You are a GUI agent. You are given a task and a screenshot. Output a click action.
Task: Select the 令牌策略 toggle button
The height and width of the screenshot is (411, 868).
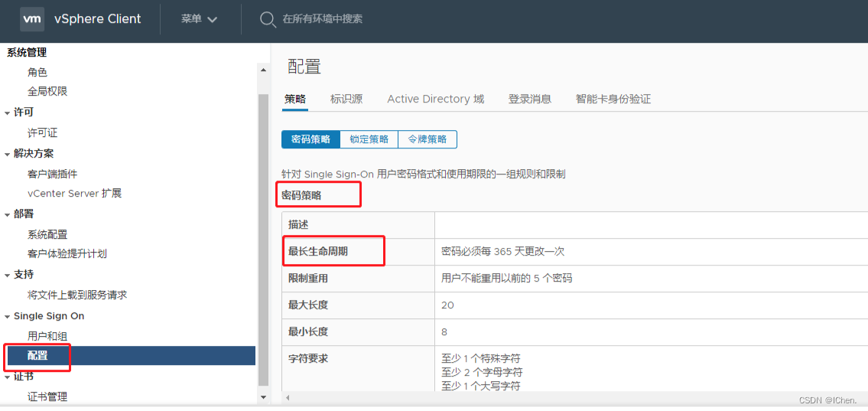427,139
